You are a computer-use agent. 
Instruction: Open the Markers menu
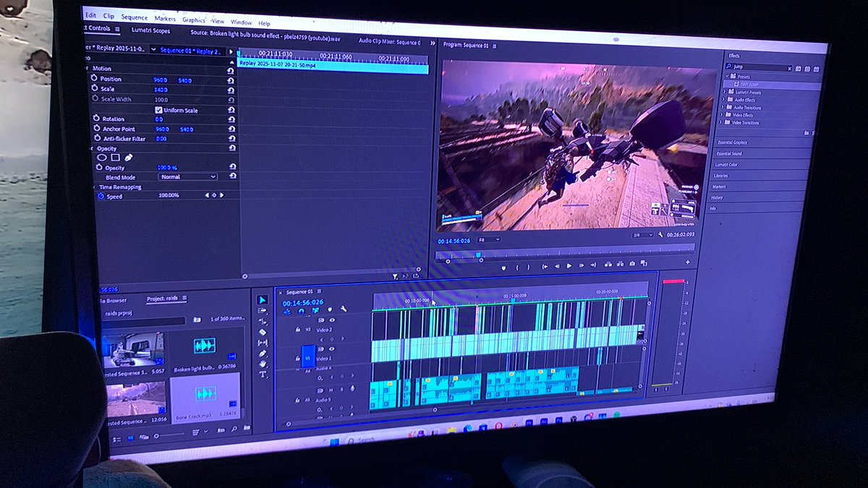(x=165, y=18)
